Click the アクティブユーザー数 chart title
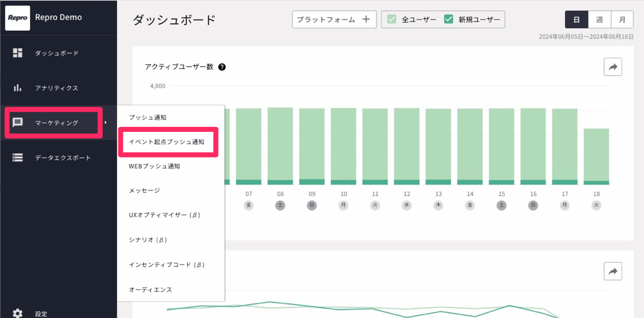Viewport: 644px width, 318px height. pos(179,67)
